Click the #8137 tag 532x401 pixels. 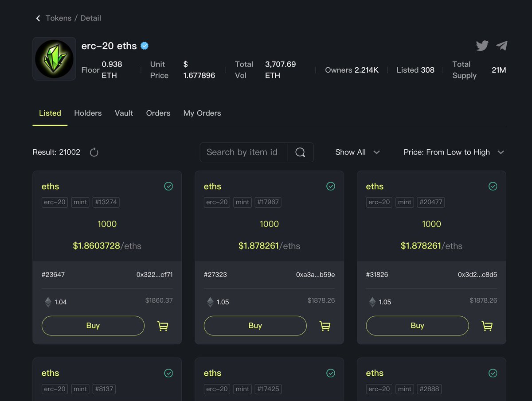(104, 389)
